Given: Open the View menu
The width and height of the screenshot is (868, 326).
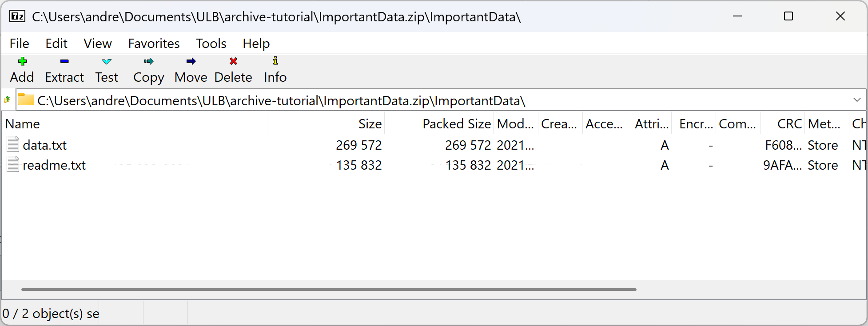Looking at the screenshot, I should tap(97, 44).
